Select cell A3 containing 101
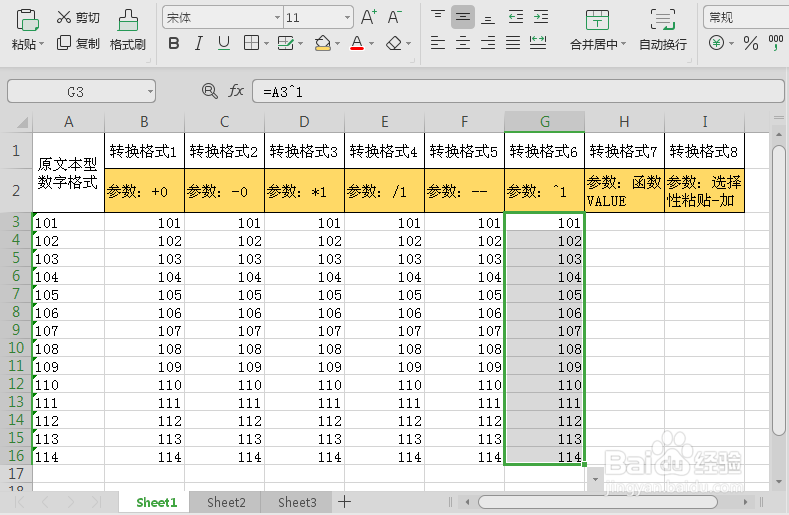Screen dimensions: 789x515 pos(68,222)
